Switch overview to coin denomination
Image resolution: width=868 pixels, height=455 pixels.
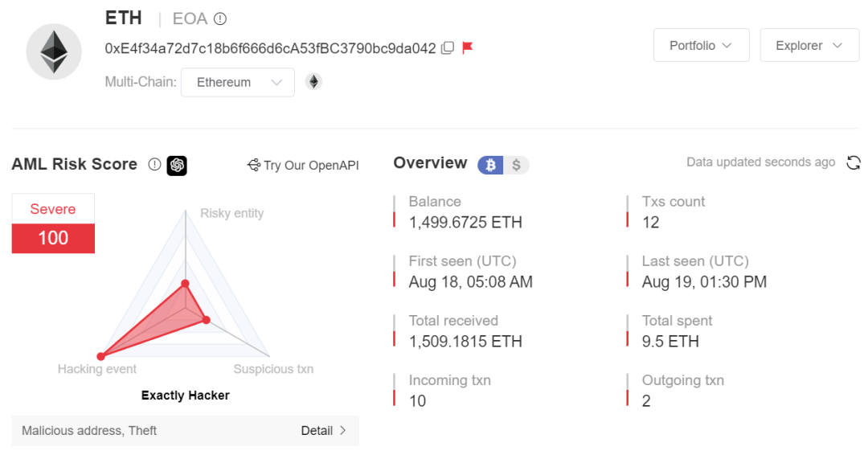(490, 165)
